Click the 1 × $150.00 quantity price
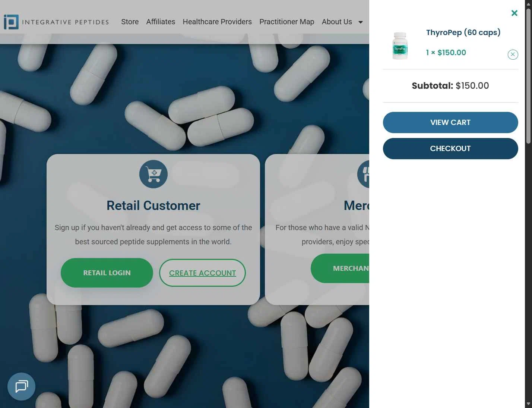Screen dimensions: 532x408 pyautogui.click(x=446, y=53)
